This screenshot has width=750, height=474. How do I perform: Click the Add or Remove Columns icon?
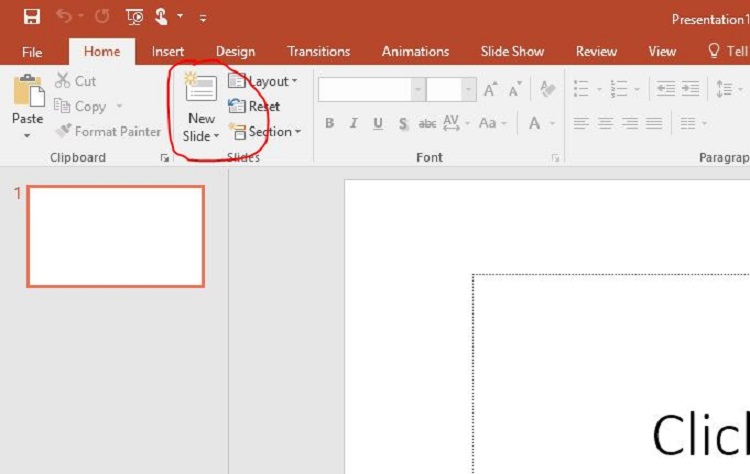click(x=688, y=123)
